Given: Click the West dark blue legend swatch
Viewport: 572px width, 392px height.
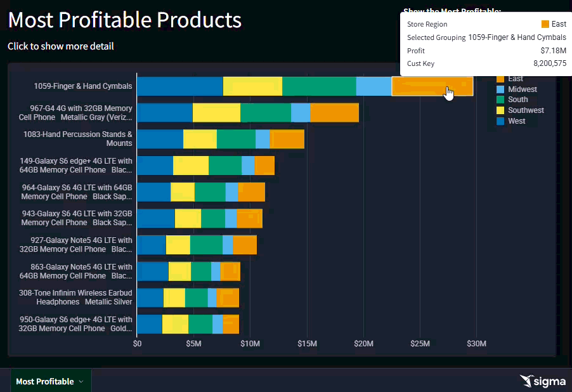Looking at the screenshot, I should click(x=500, y=121).
